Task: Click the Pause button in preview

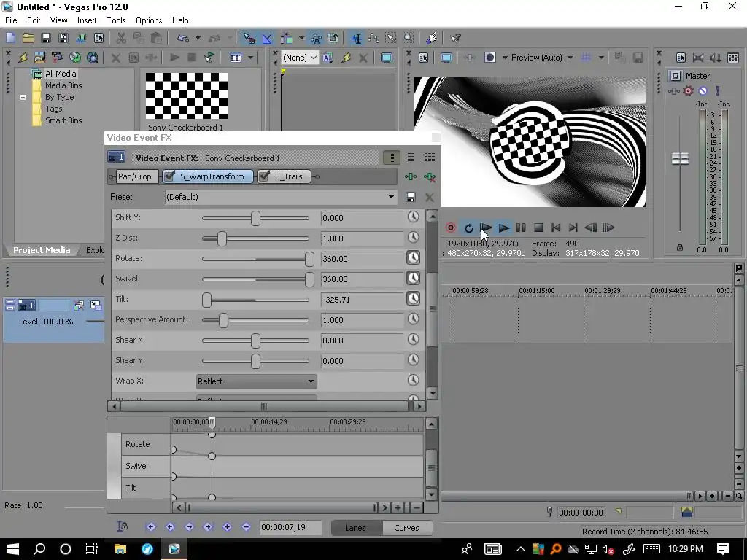Action: tap(521, 227)
